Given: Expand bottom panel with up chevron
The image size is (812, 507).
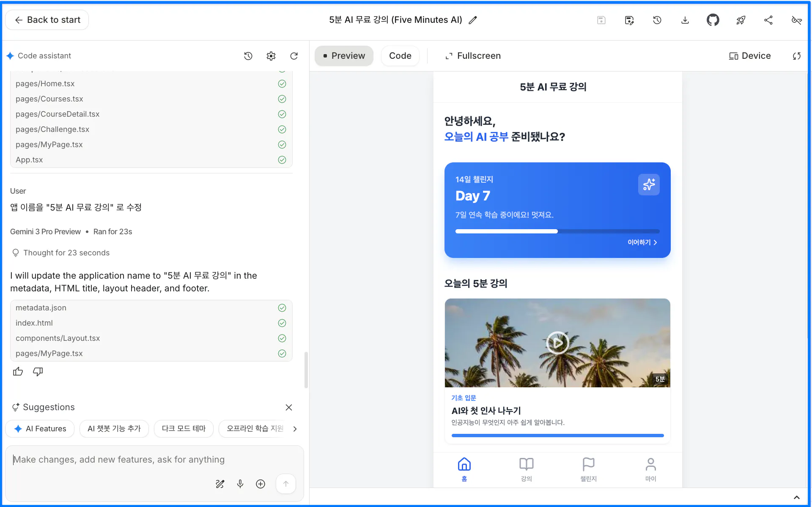Looking at the screenshot, I should pos(796,497).
